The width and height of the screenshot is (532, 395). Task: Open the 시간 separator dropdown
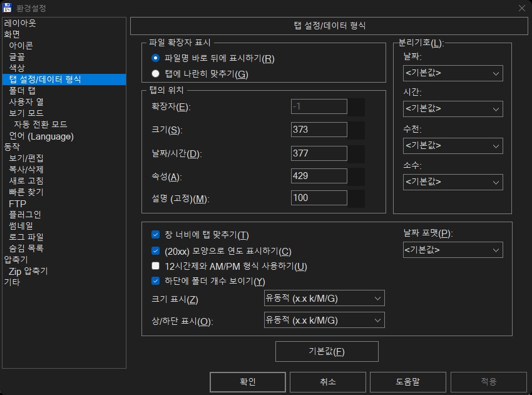click(453, 109)
